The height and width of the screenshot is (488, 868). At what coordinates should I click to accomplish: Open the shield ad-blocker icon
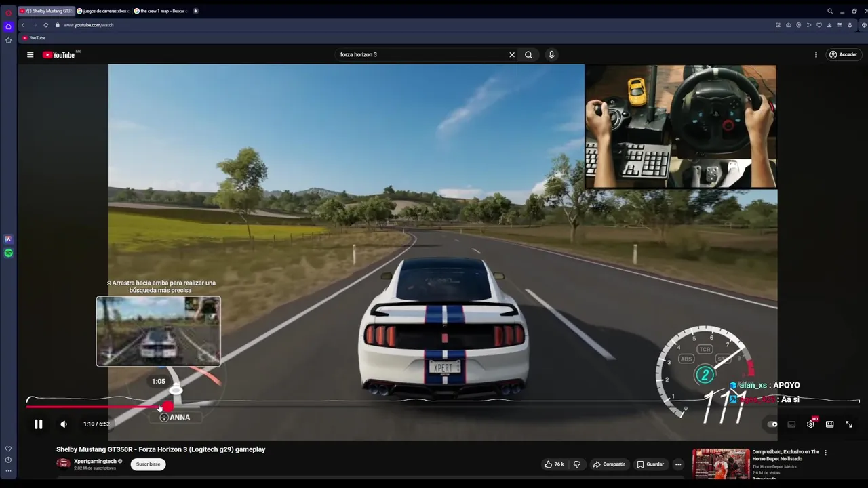click(798, 25)
